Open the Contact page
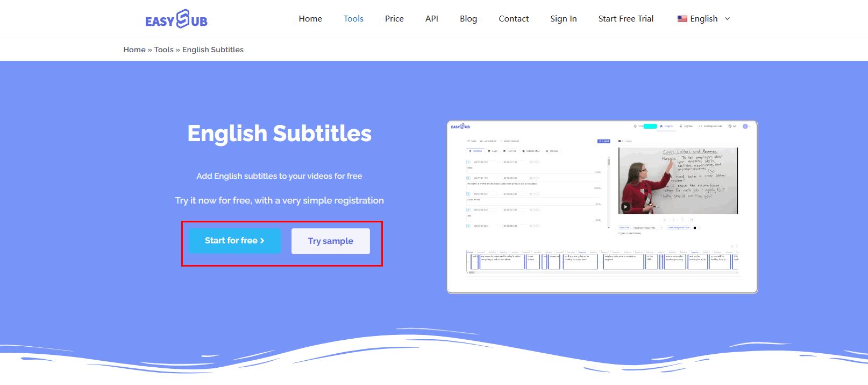 pos(514,19)
